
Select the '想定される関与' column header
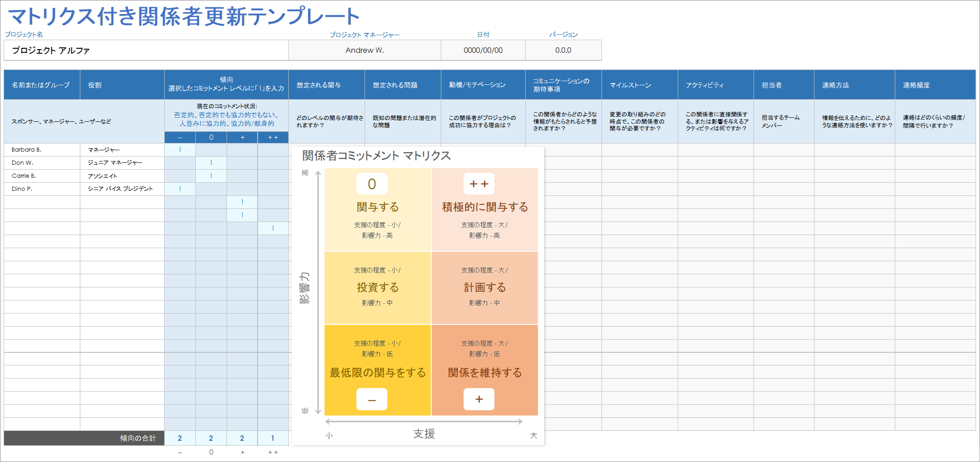pyautogui.click(x=327, y=85)
